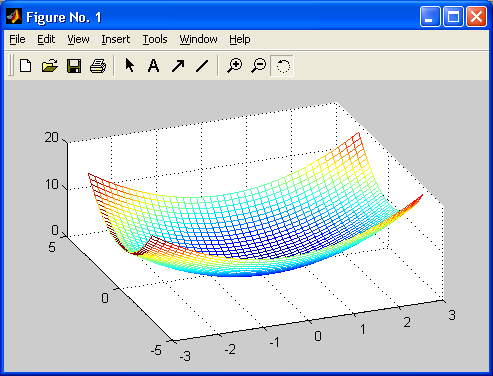Activate the Zoom Out magnifier
Screen dimensions: 493x376
pyautogui.click(x=259, y=65)
